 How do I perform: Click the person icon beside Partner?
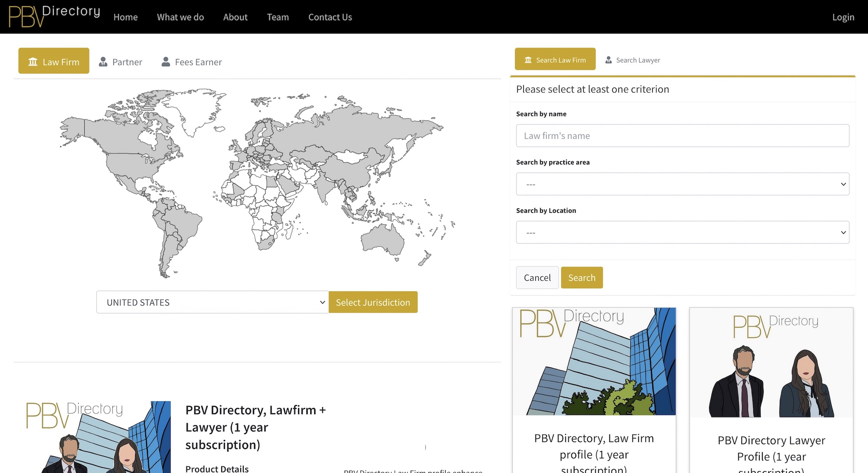tap(103, 62)
